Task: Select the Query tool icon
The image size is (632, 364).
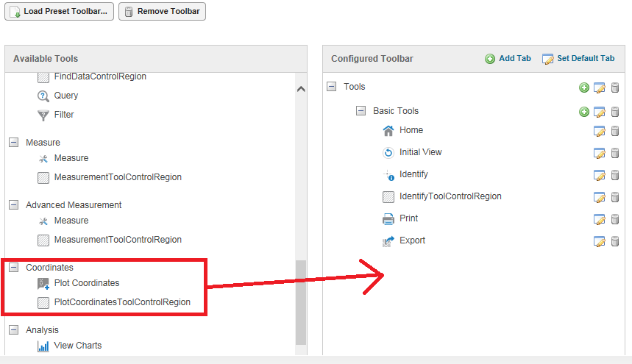Action: coord(43,96)
